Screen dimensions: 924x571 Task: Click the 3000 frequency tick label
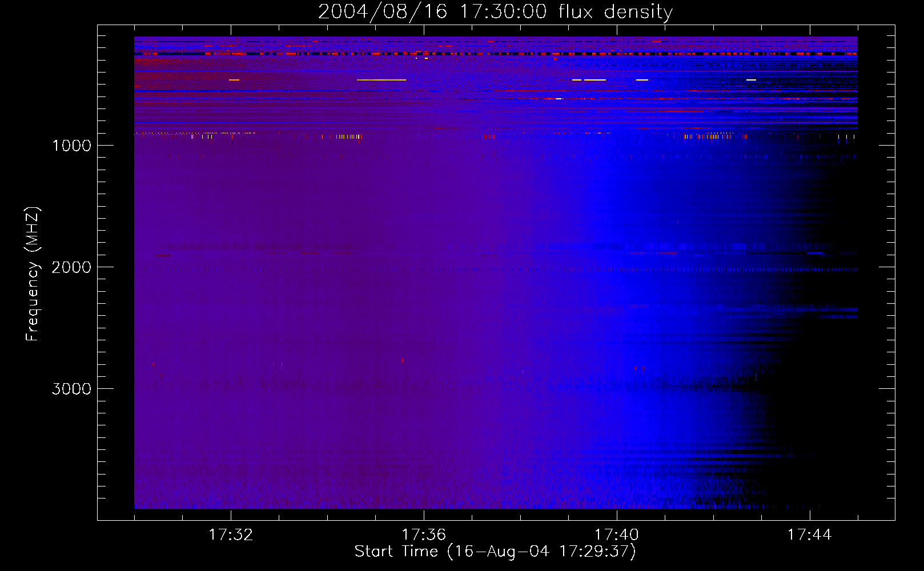point(71,389)
